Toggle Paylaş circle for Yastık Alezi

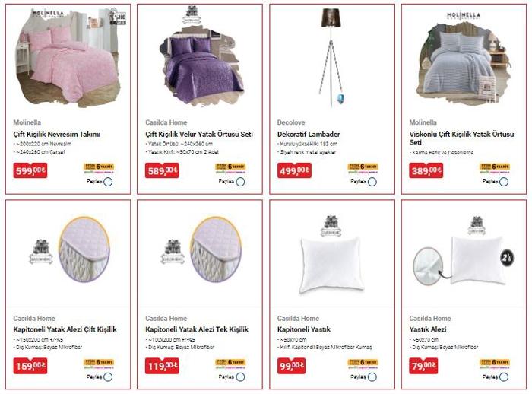coord(504,377)
